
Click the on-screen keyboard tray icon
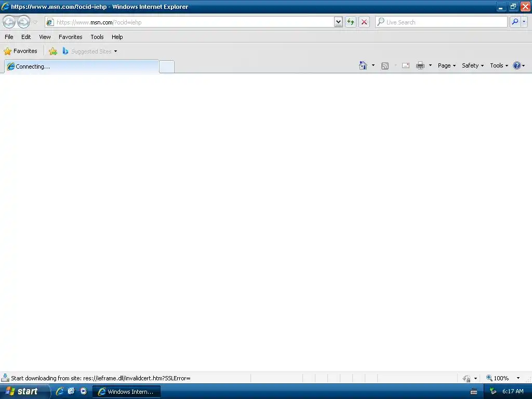tap(474, 392)
